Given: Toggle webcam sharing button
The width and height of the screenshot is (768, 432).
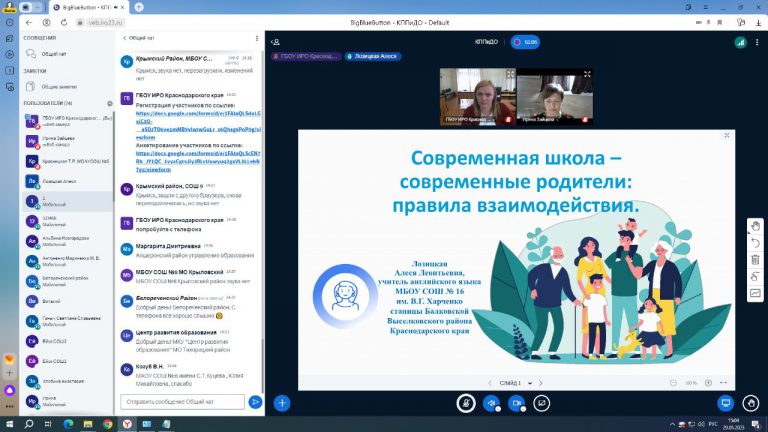Looking at the screenshot, I should pos(516,402).
